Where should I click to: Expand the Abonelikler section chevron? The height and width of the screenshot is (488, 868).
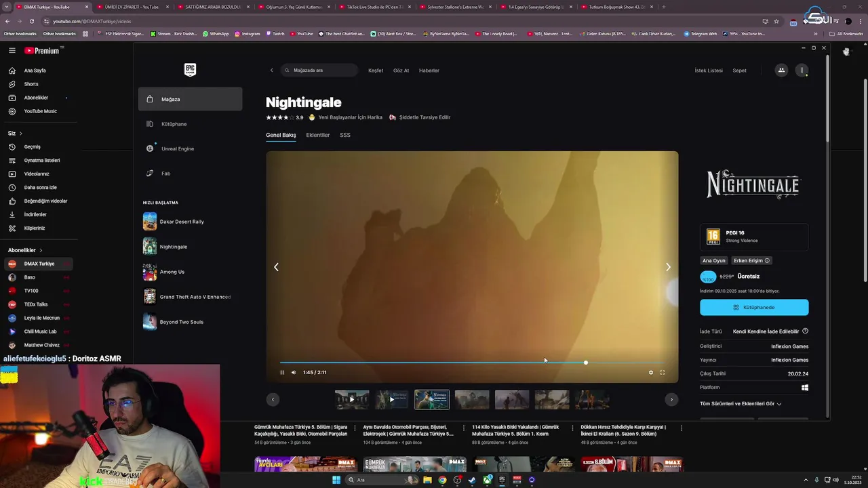41,250
